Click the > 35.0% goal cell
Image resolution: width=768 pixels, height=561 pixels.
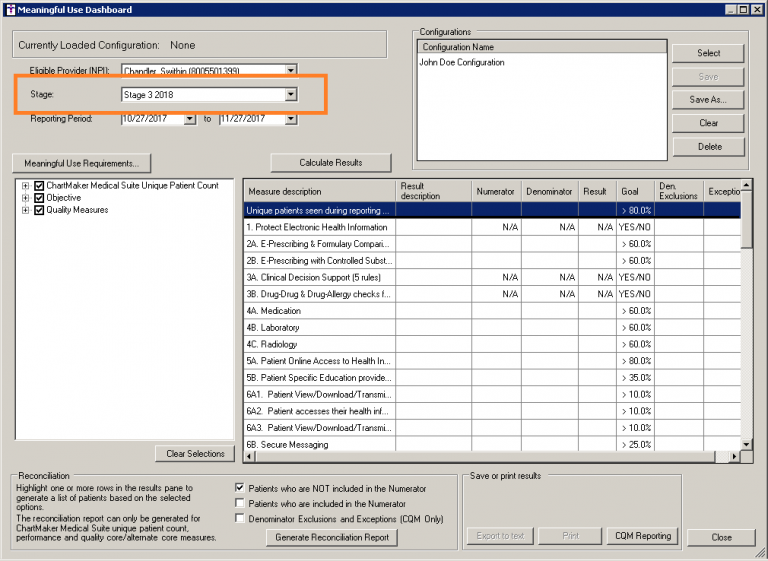point(636,378)
